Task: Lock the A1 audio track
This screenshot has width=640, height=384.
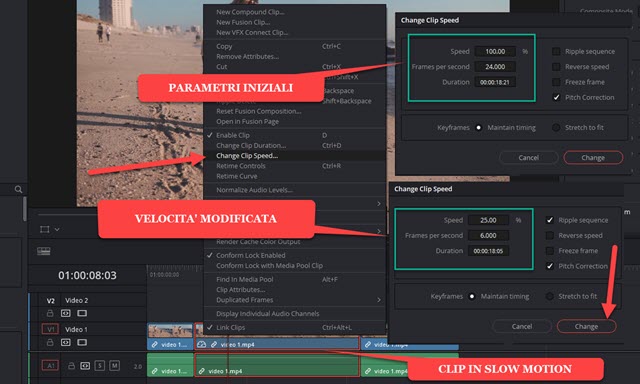Action: pos(71,366)
